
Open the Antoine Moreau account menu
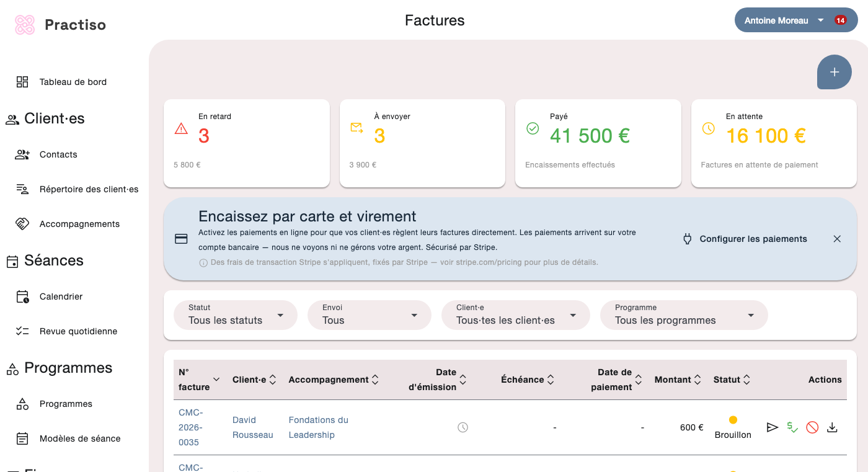click(795, 20)
